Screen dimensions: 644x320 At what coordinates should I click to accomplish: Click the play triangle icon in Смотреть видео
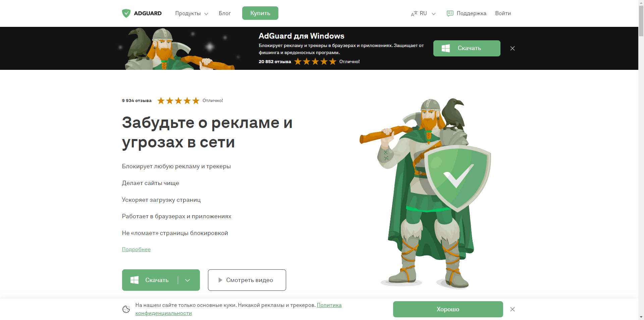coord(220,280)
